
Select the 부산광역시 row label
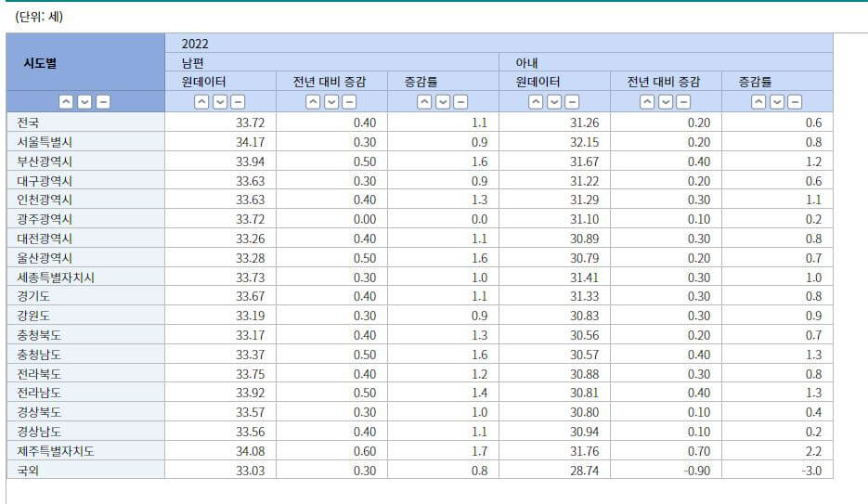(x=45, y=161)
